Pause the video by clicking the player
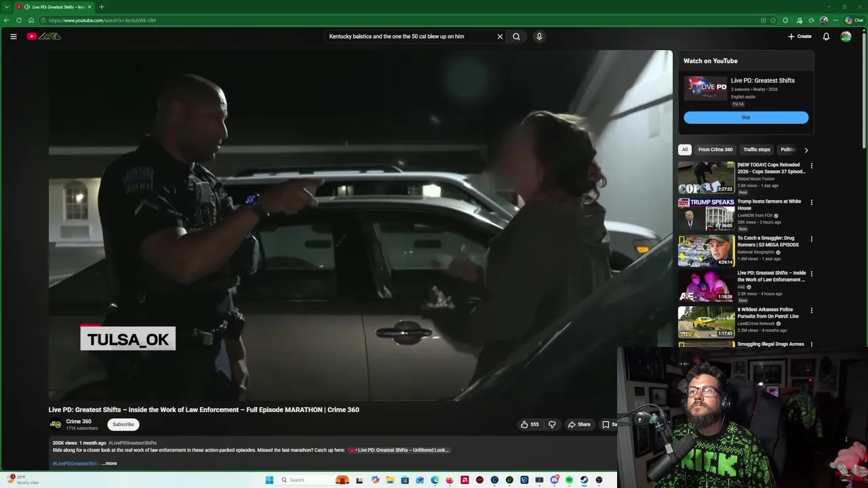The width and height of the screenshot is (868, 488). coord(360,226)
